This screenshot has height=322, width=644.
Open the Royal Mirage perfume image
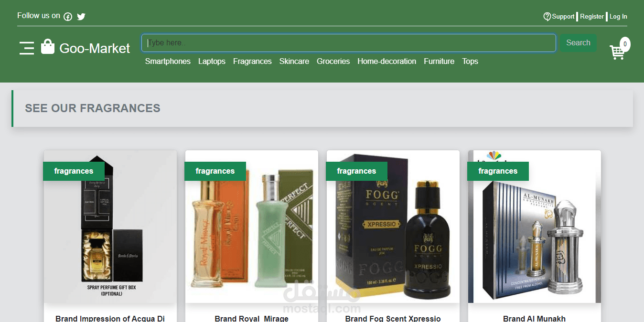point(252,227)
